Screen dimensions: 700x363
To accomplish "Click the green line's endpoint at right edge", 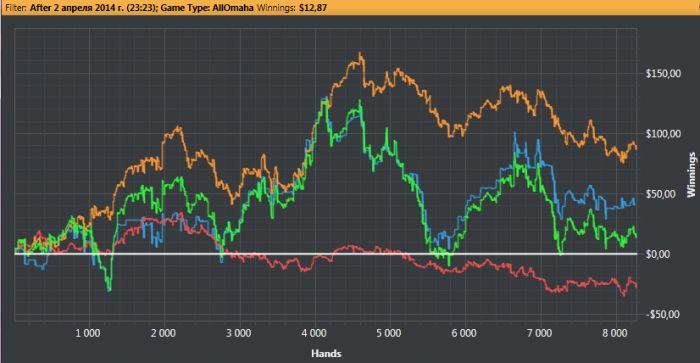I will pyautogui.click(x=636, y=237).
